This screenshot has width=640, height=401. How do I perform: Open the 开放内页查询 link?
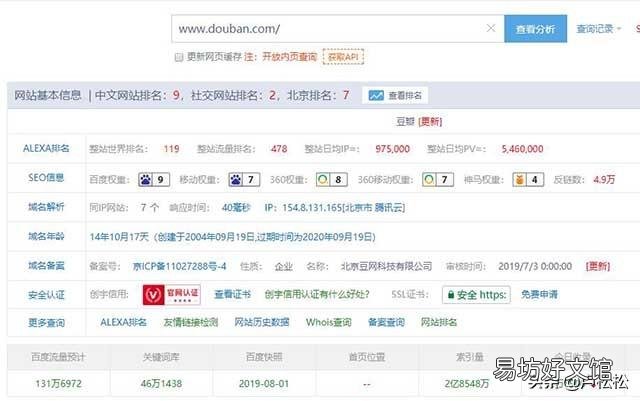[289, 57]
